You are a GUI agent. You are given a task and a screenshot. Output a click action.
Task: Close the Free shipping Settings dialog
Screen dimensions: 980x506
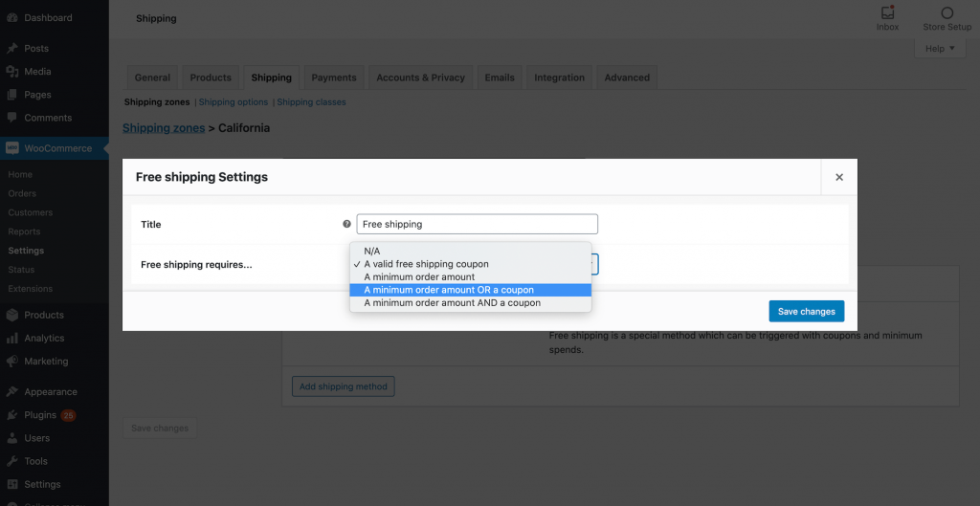pos(838,177)
